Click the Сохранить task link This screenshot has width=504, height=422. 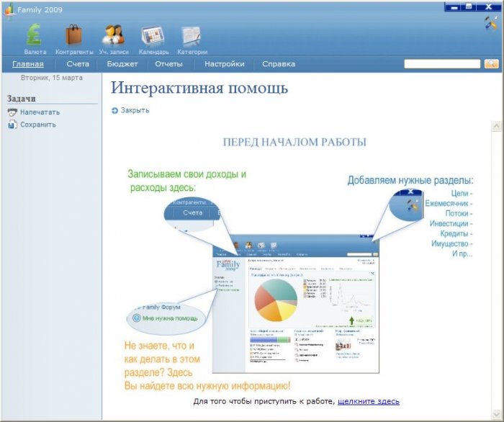pos(38,125)
